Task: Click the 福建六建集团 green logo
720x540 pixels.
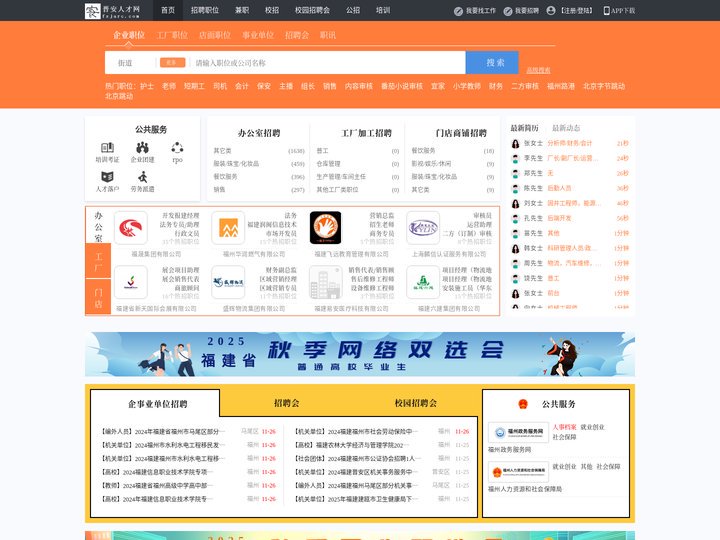Action: (x=423, y=282)
